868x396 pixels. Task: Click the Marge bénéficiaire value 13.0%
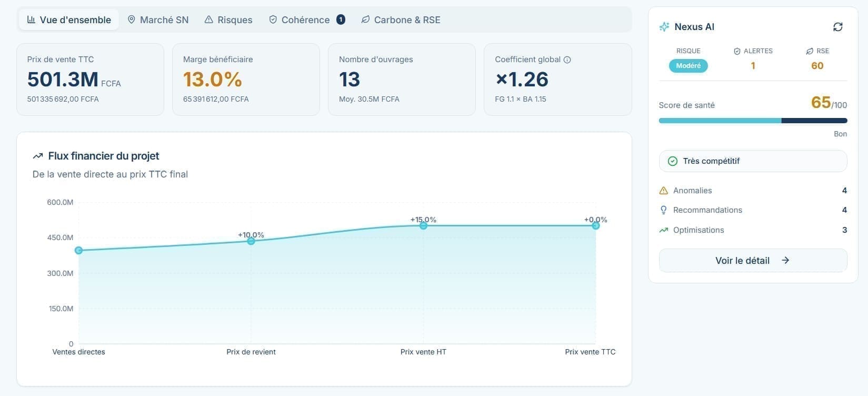(213, 80)
